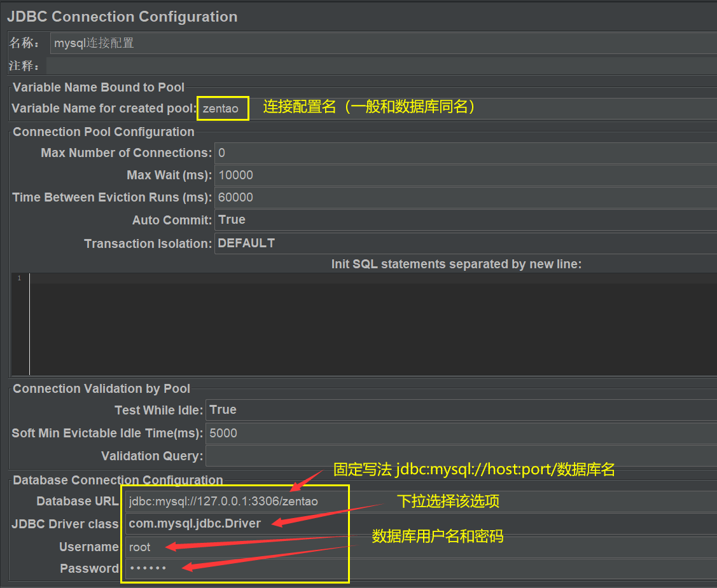Click the empty 注释 comment field
The height and width of the screenshot is (588, 717).
click(x=381, y=65)
